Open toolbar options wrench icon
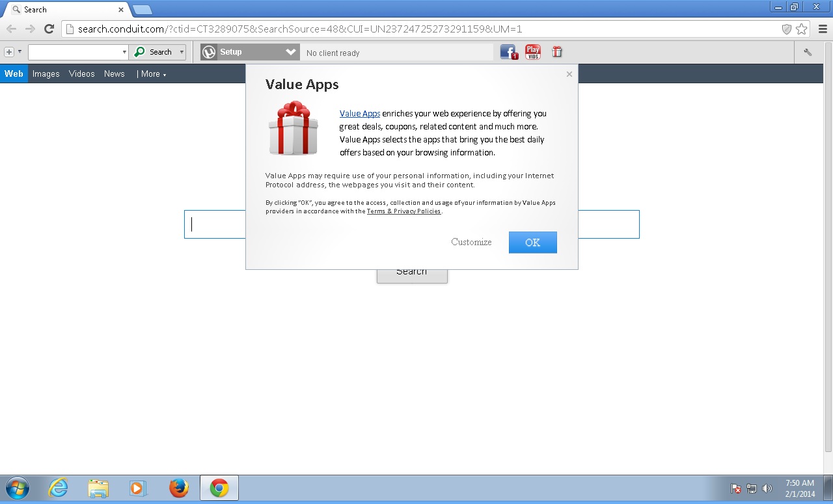Image resolution: width=833 pixels, height=504 pixels. (808, 53)
